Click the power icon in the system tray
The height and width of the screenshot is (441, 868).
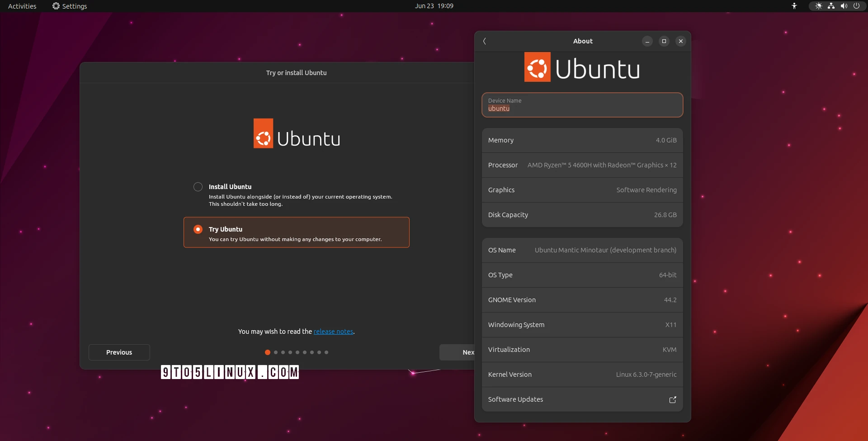coord(857,6)
